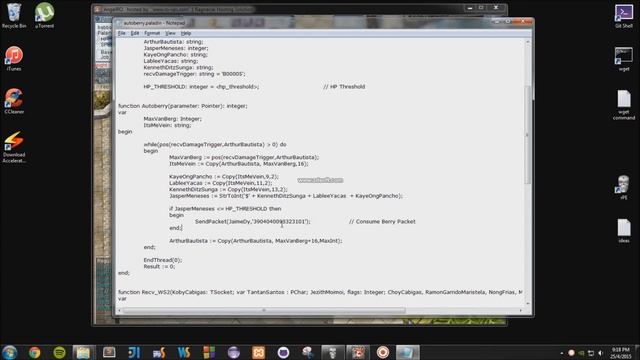Launch Google Chrome from the taskbar
The image size is (640, 360).
pyautogui.click(x=35, y=352)
